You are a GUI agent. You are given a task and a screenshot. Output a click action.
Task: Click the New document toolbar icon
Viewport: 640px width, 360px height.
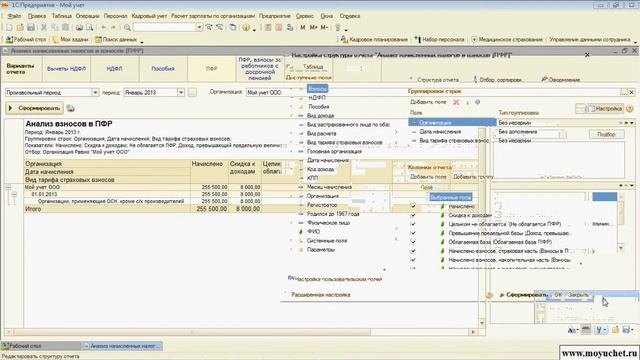coord(9,27)
